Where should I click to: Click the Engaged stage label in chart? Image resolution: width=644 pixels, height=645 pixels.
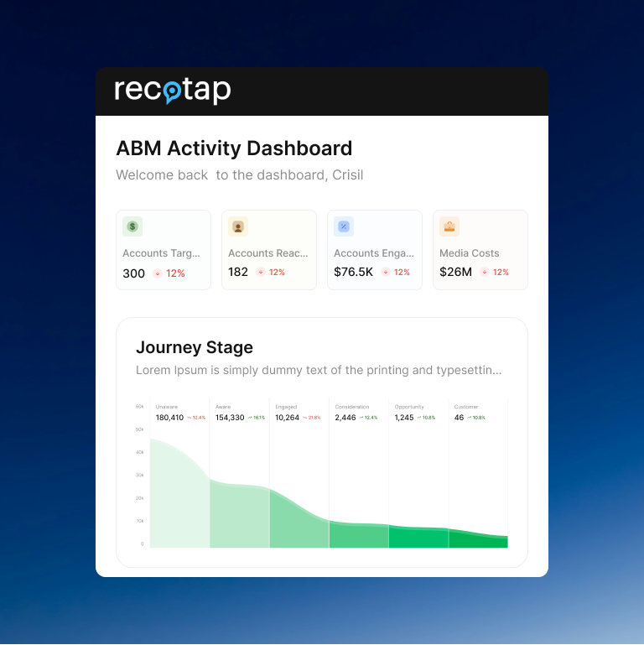286,407
